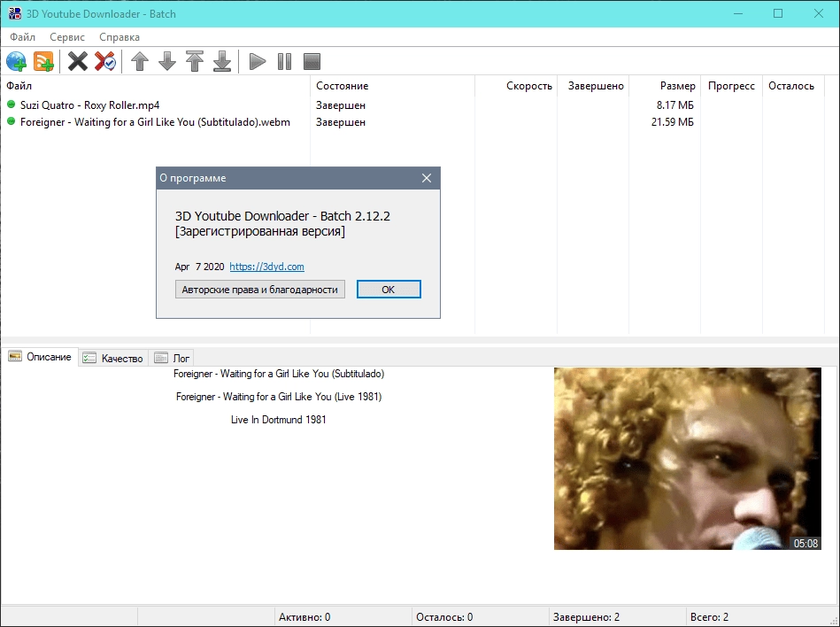Viewport: 840px width, 627px height.
Task: Click the stop download button
Action: click(x=312, y=61)
